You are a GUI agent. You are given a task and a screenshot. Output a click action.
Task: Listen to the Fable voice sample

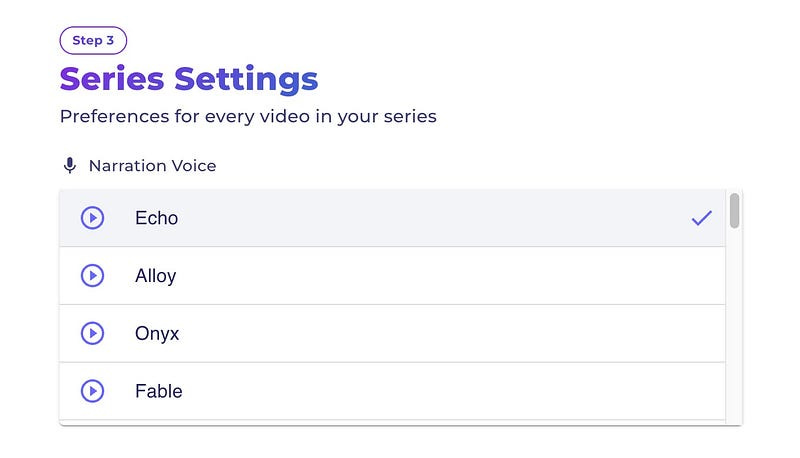(92, 391)
